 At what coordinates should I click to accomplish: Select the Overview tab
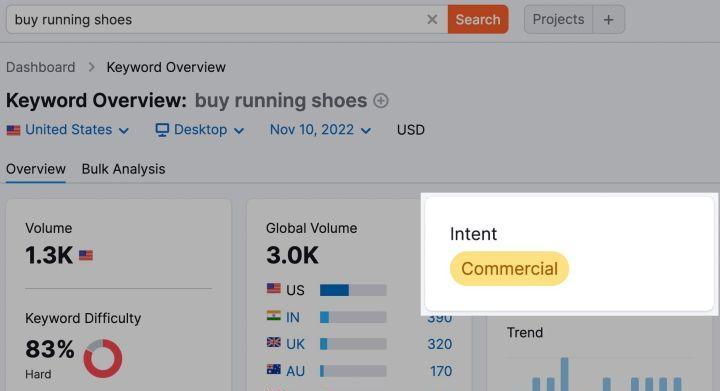coord(36,169)
